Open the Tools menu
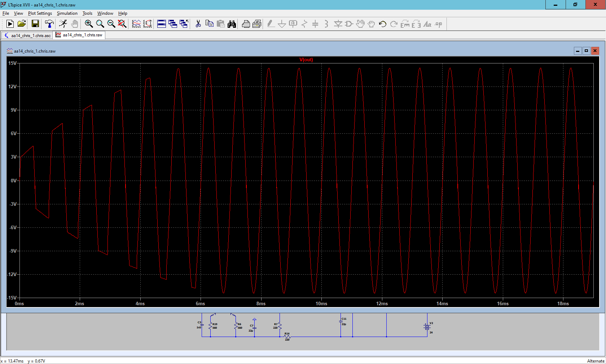Image resolution: width=606 pixels, height=364 pixels. 87,13
